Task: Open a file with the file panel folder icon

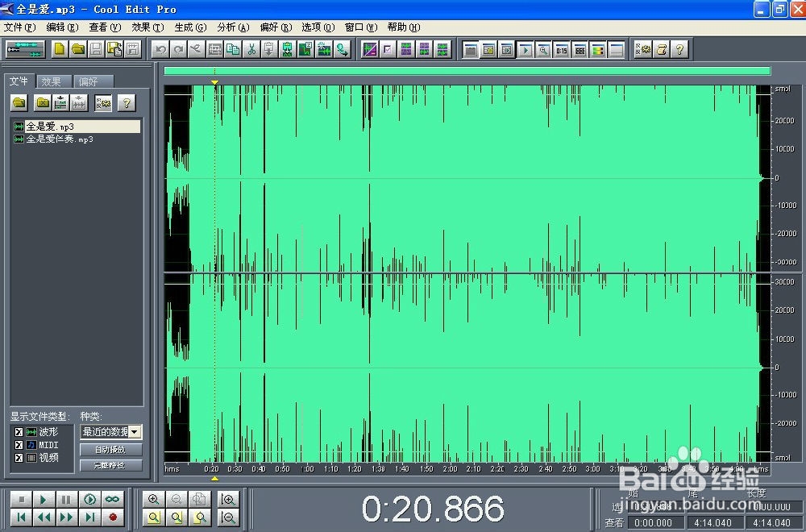Action: tap(19, 103)
